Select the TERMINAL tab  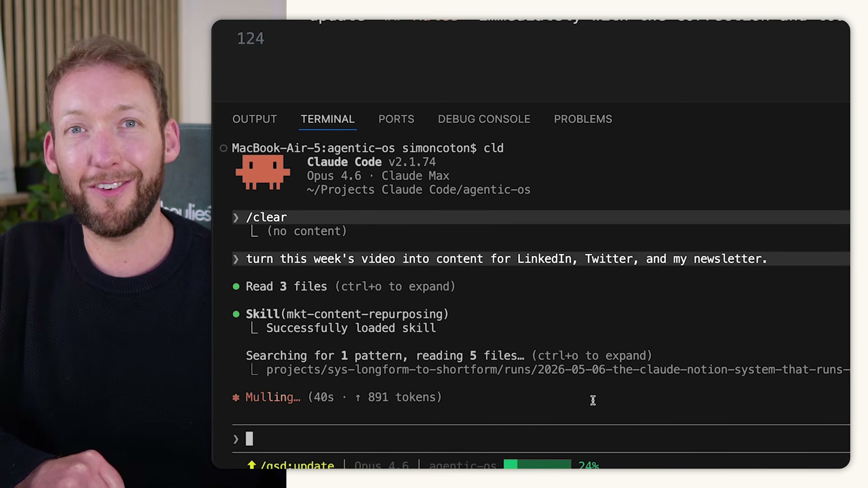pyautogui.click(x=327, y=119)
